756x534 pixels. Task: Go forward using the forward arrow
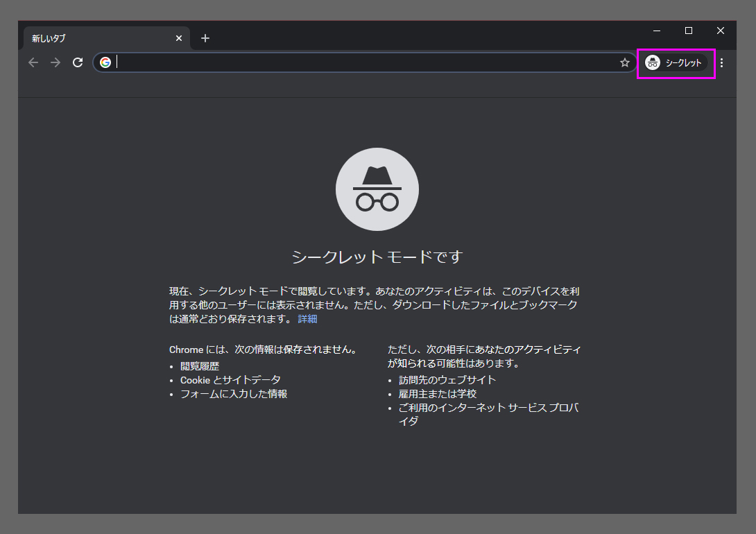pos(55,62)
